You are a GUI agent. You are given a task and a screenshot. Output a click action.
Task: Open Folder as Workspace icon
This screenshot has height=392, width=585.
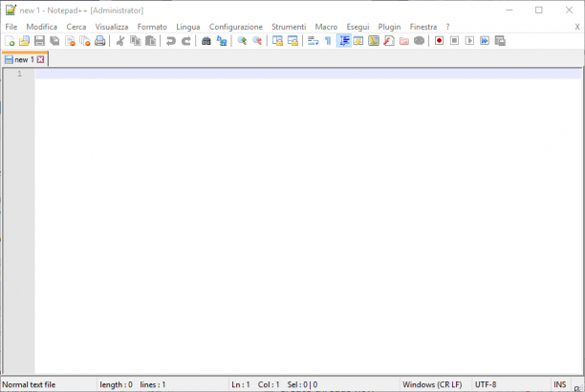[404, 41]
